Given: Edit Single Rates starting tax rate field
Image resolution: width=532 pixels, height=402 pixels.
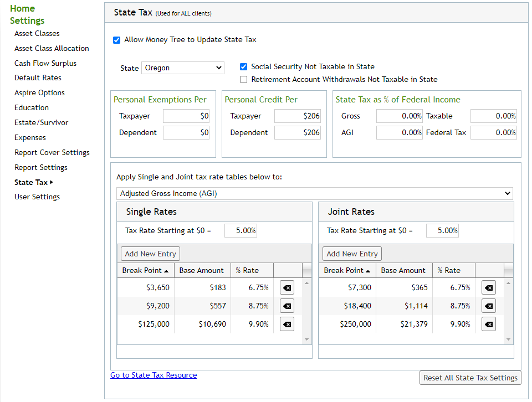Looking at the screenshot, I should 241,231.
